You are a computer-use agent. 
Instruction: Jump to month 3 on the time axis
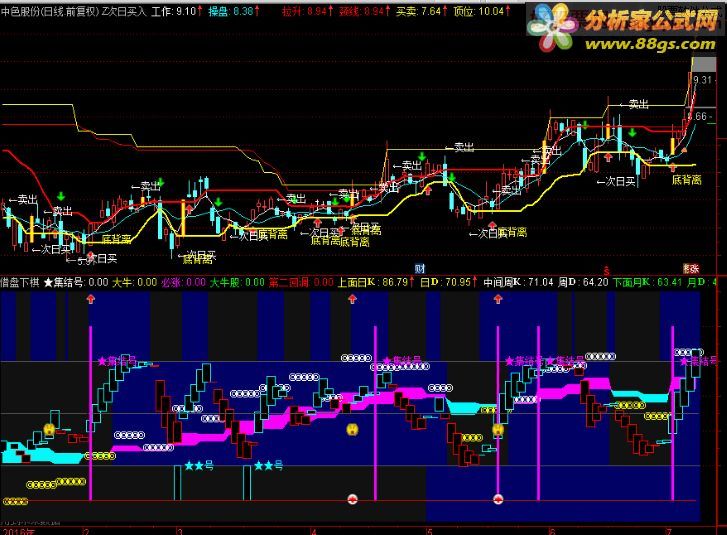[x=179, y=531]
